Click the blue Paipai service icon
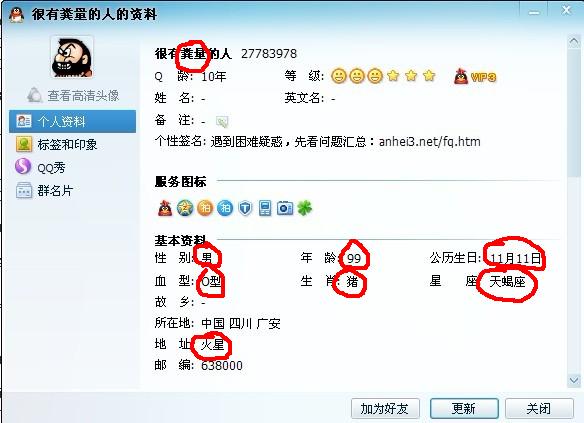584x423 pixels. pos(225,208)
